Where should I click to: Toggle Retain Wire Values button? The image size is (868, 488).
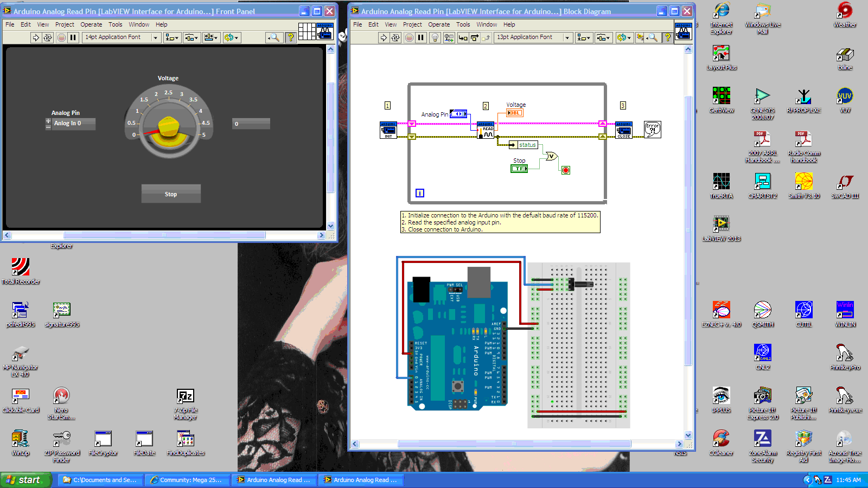coord(449,37)
